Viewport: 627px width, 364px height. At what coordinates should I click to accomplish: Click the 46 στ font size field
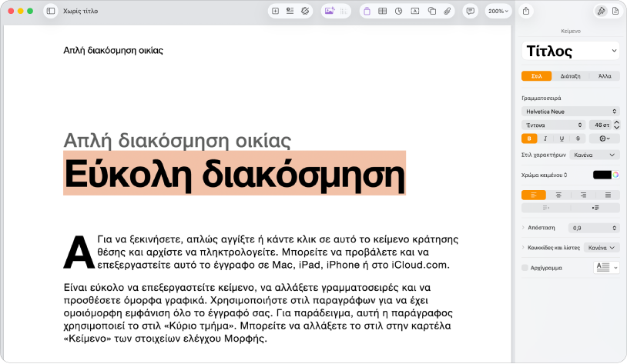[601, 125]
